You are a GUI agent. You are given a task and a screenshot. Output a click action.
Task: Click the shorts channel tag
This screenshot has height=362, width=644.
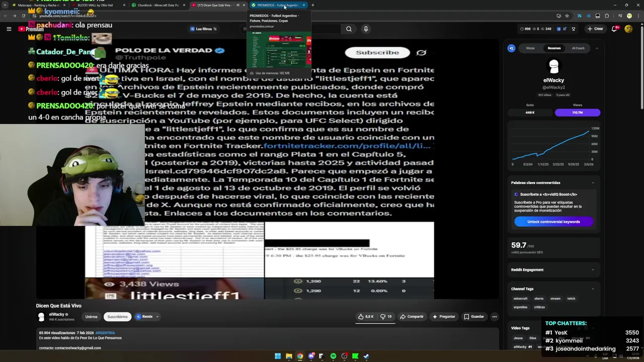[539, 299]
